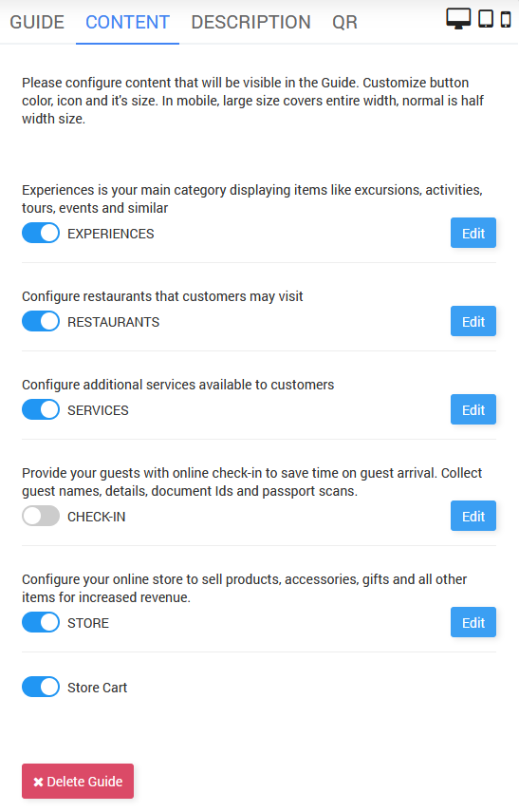Edit the Experiences section
Screen dimensions: 519x812
tap(473, 233)
